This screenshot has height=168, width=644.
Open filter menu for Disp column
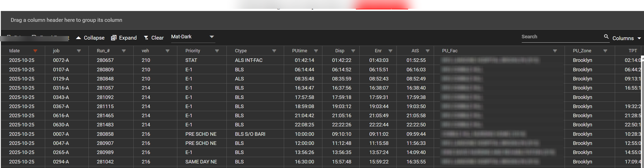point(353,51)
